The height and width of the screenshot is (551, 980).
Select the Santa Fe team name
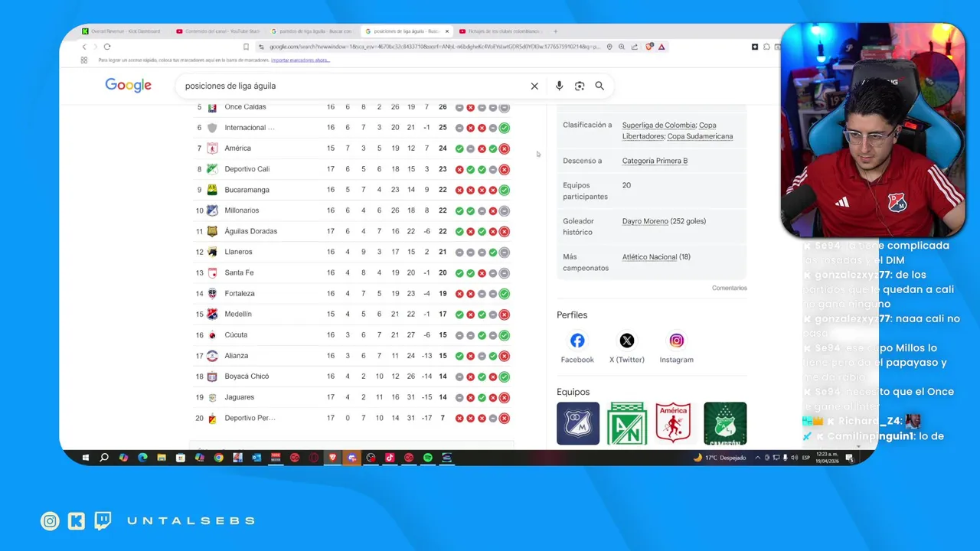coord(239,272)
